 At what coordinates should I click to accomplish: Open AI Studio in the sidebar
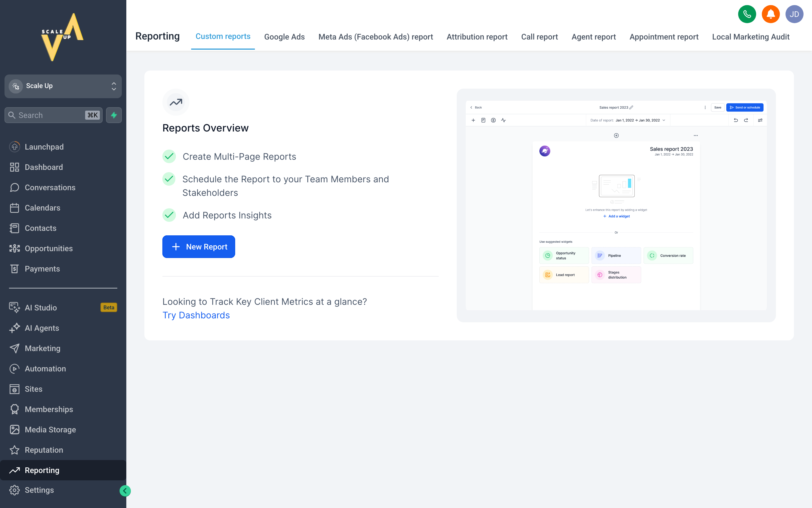(x=63, y=307)
